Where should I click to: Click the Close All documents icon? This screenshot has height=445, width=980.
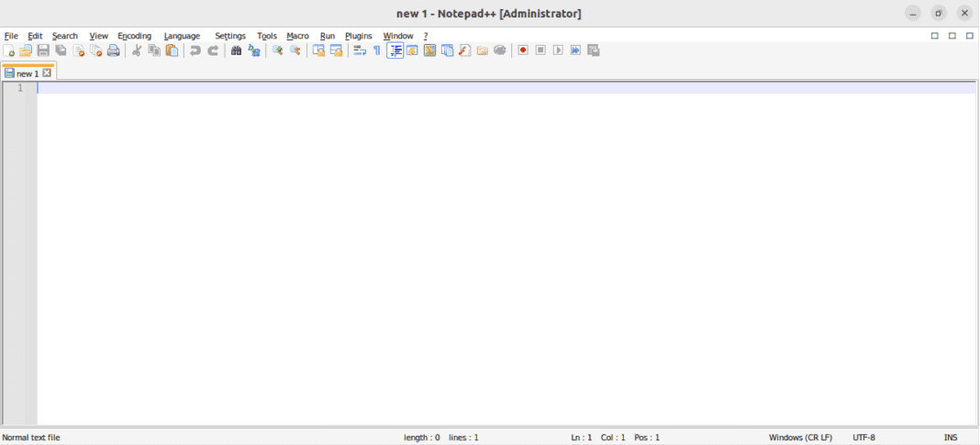95,50
